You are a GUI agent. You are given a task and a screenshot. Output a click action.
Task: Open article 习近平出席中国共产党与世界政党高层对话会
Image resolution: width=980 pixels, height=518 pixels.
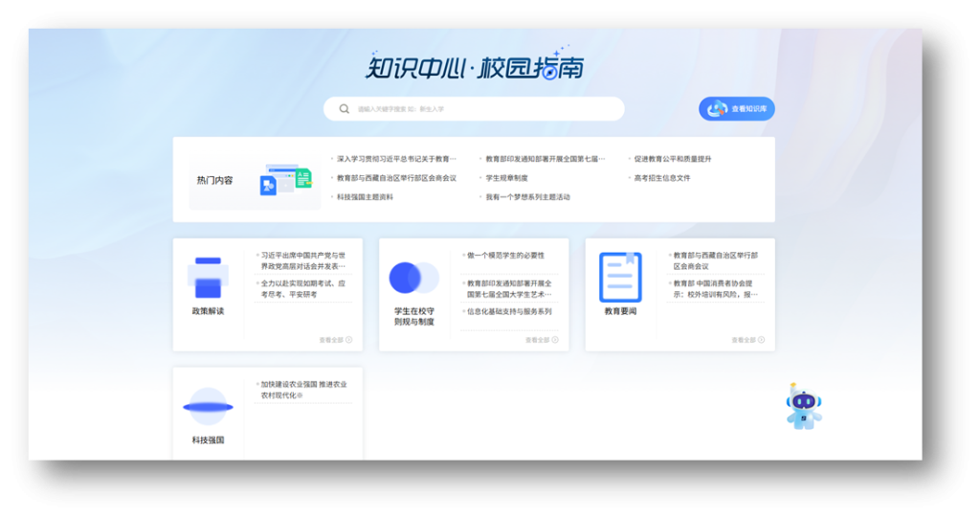tap(303, 260)
